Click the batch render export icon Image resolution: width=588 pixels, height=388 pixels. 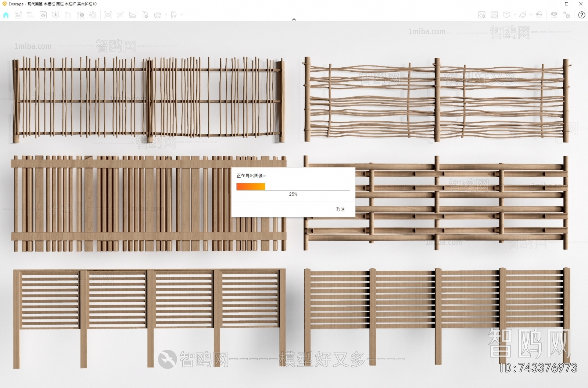pyautogui.click(x=145, y=15)
